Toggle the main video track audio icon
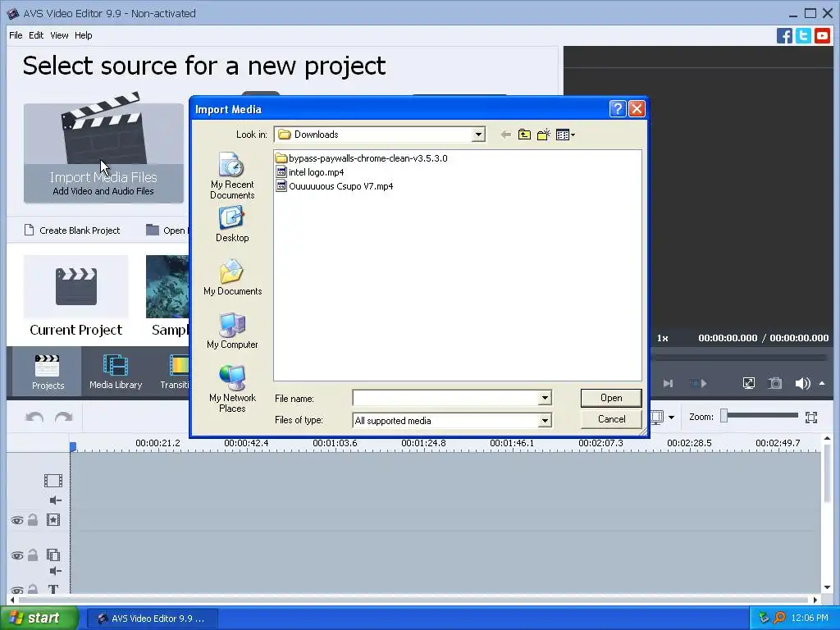This screenshot has height=630, width=840. (x=55, y=500)
